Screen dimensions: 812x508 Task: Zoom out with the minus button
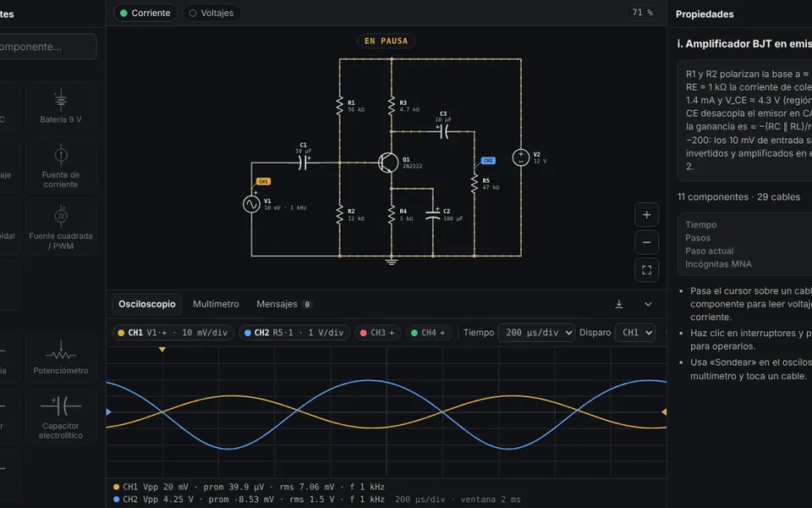[646, 243]
